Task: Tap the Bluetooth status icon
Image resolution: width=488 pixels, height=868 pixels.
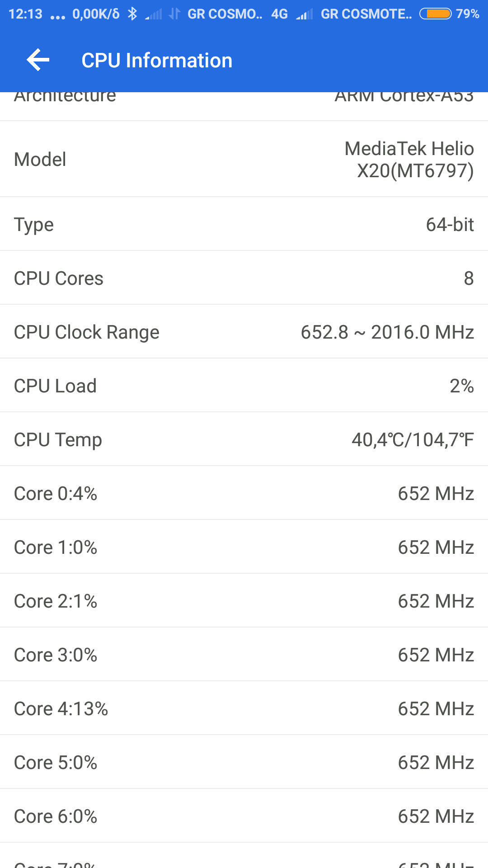Action: coord(132,14)
